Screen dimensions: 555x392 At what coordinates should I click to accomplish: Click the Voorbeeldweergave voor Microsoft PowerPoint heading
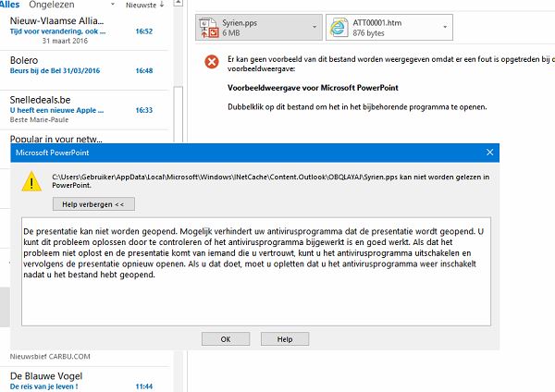coord(313,88)
